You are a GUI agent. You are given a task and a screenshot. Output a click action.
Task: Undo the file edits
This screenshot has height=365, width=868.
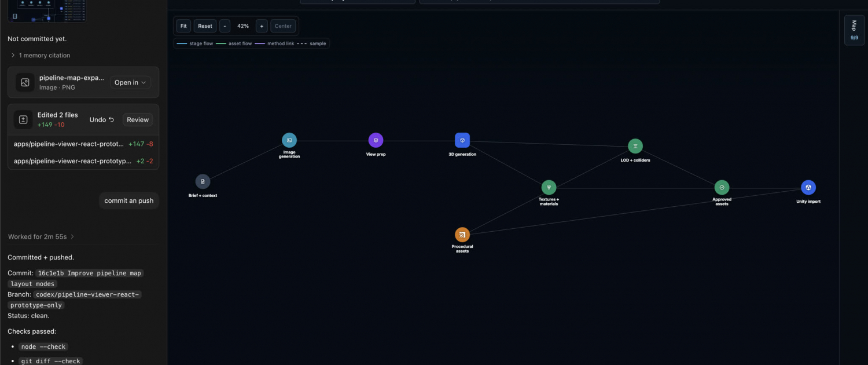(102, 120)
